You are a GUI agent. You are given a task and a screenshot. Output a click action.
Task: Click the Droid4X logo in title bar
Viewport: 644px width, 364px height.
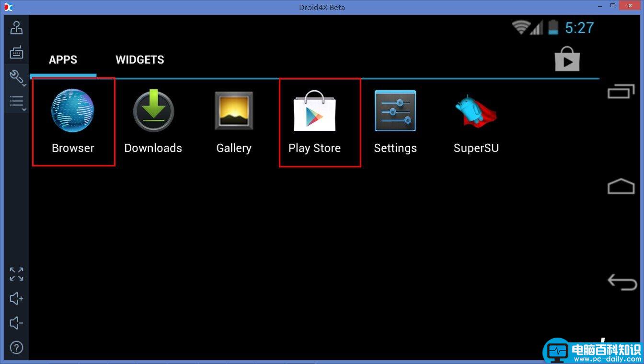pyautogui.click(x=8, y=7)
